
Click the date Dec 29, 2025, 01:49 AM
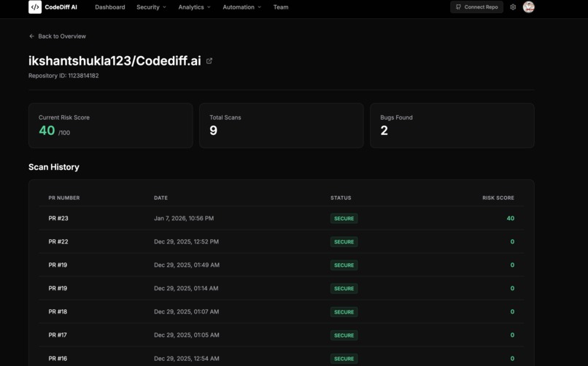(187, 265)
